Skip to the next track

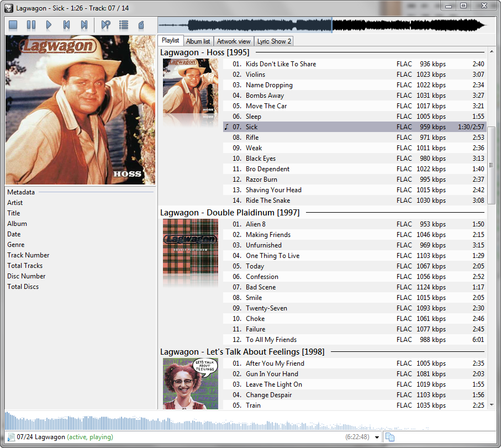(x=84, y=25)
